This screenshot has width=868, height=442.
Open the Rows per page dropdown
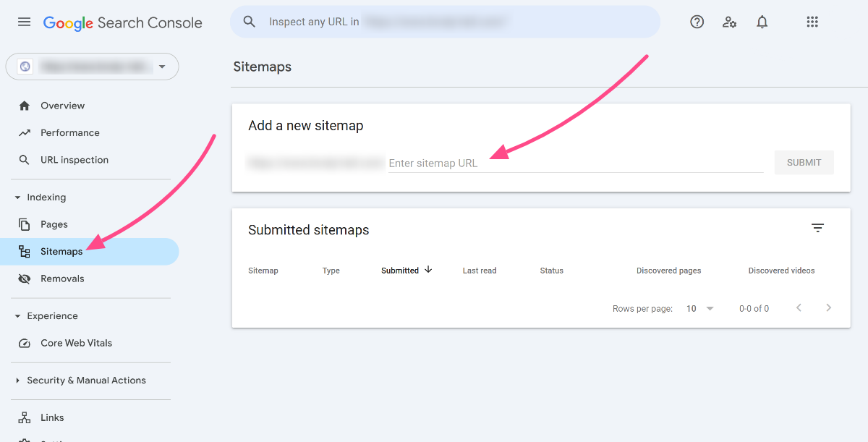[x=699, y=309]
